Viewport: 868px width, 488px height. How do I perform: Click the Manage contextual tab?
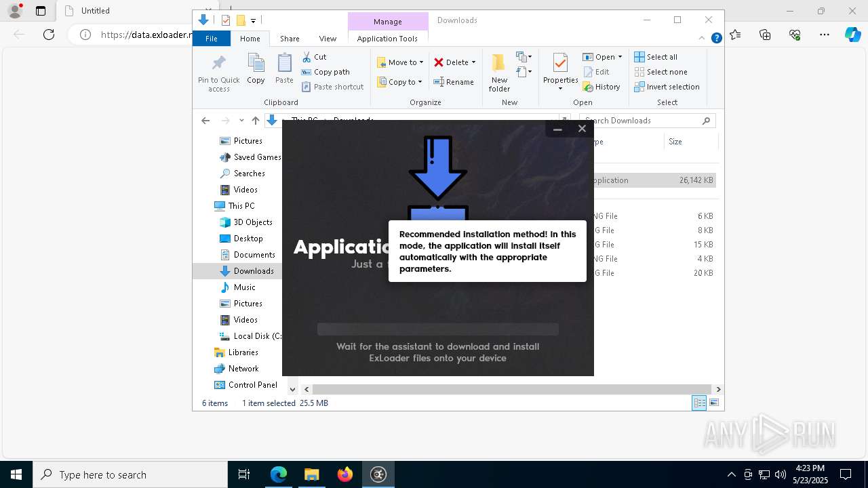coord(388,22)
